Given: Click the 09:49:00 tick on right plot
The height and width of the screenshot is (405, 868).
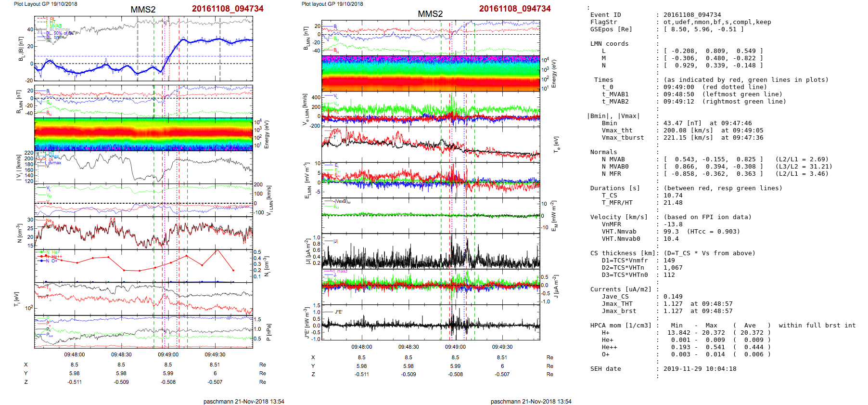Looking at the screenshot, I should (455, 347).
